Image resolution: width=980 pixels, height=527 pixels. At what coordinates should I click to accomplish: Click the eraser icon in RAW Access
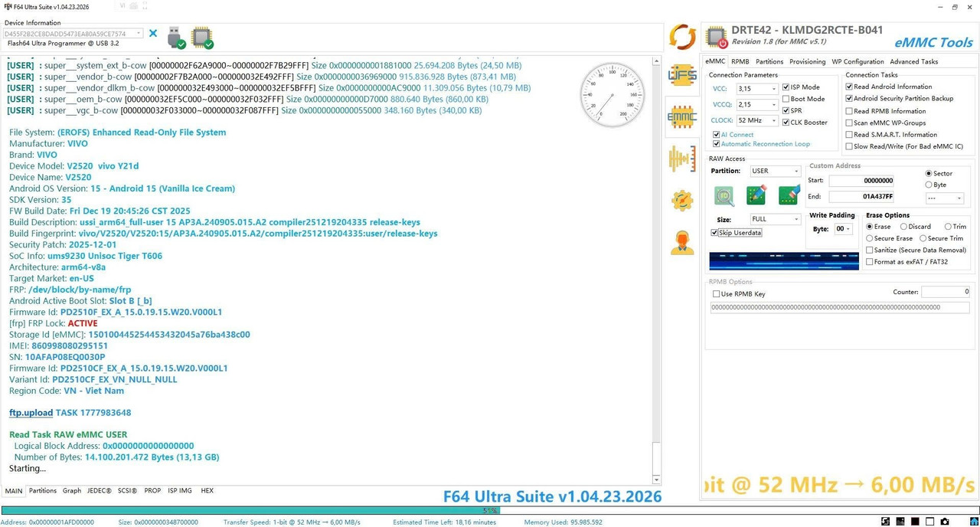tap(789, 195)
